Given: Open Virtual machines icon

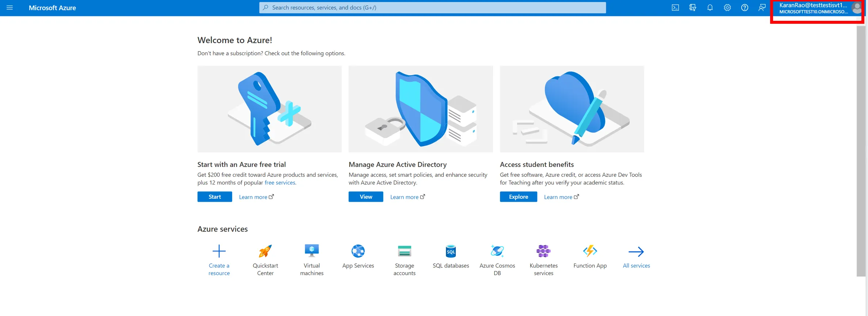Looking at the screenshot, I should tap(312, 251).
